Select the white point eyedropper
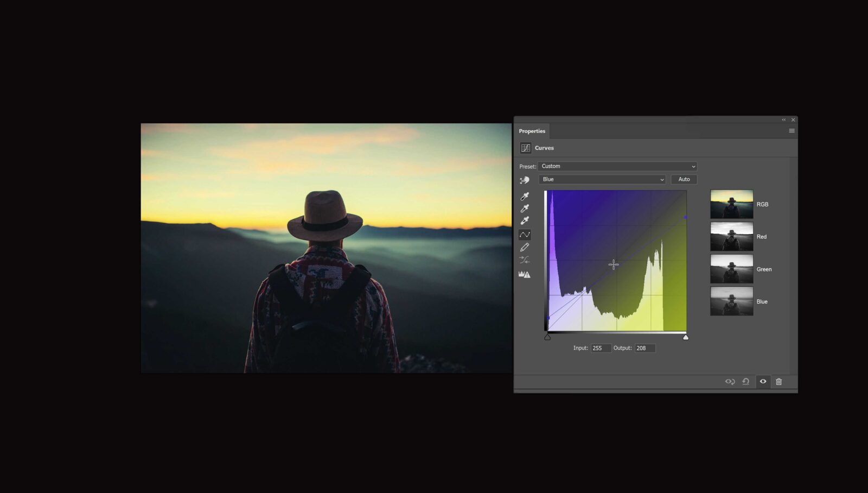This screenshot has width=868, height=493. pos(525,220)
